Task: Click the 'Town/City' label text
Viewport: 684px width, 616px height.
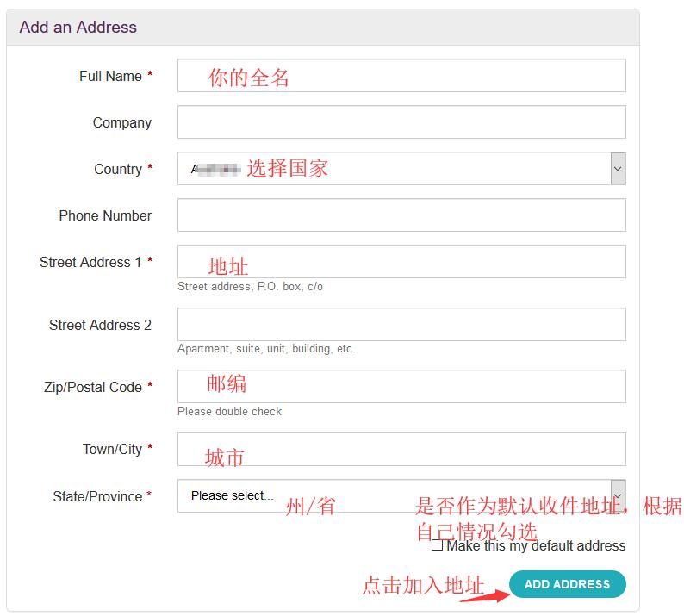Action: pyautogui.click(x=112, y=449)
